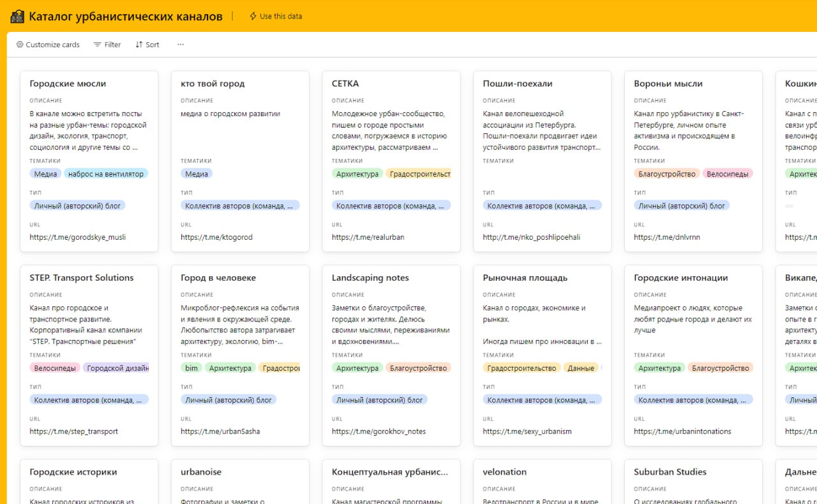Viewport: 817px width, 504px height.
Task: Open the Пошли-поехали card title
Action: [x=518, y=84]
